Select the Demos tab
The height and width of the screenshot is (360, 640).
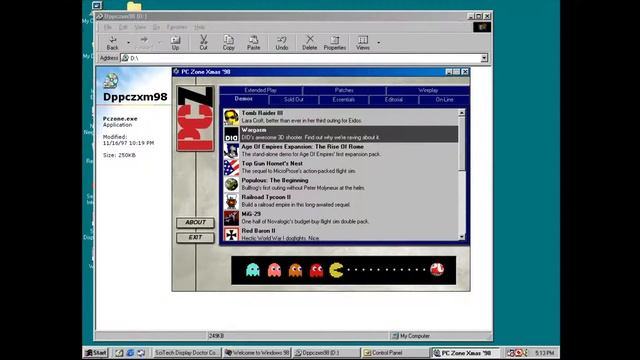pos(244,99)
